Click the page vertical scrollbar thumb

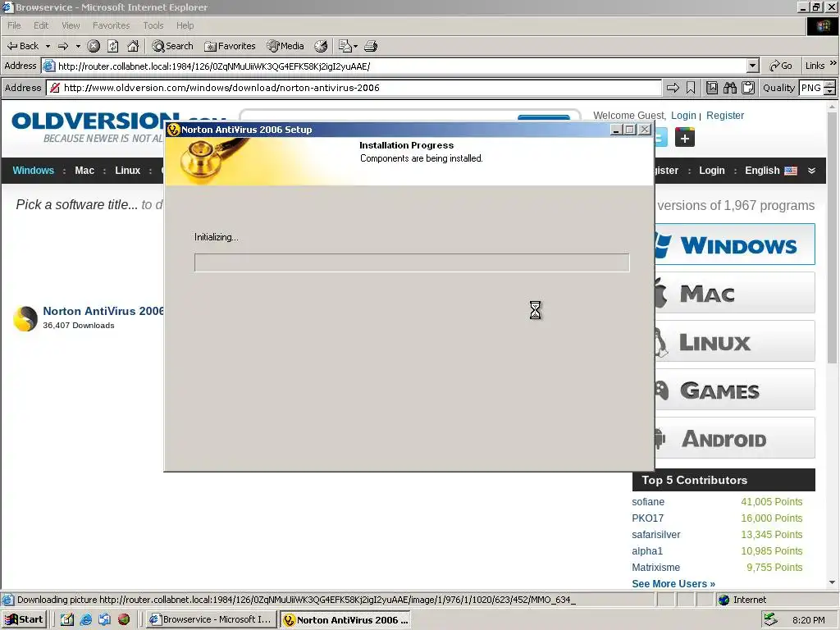pyautogui.click(x=832, y=239)
